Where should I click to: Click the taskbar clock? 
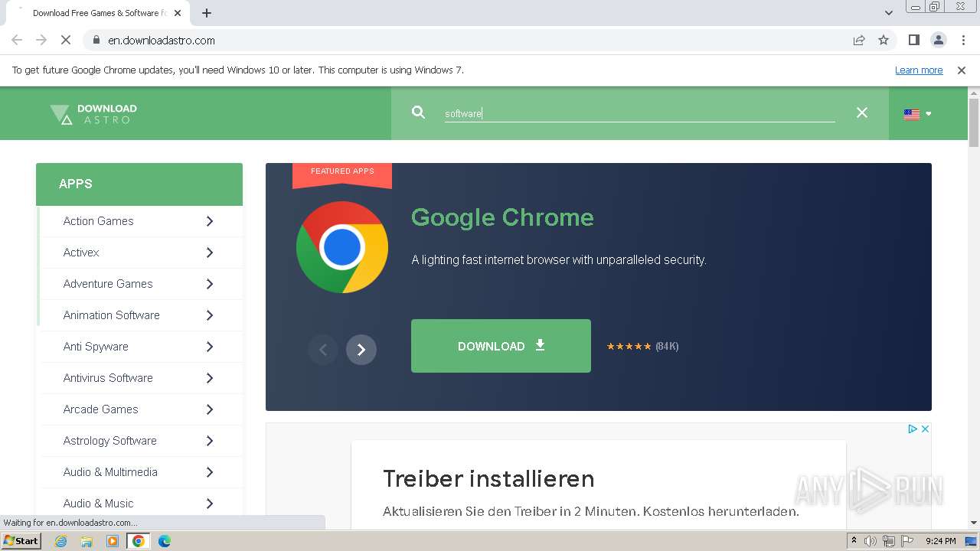pyautogui.click(x=941, y=541)
